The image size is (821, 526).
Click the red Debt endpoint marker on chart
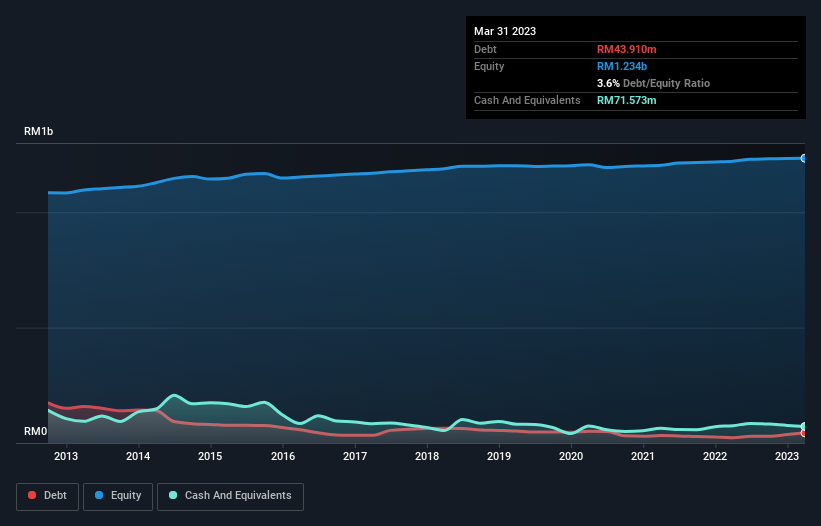pos(803,433)
